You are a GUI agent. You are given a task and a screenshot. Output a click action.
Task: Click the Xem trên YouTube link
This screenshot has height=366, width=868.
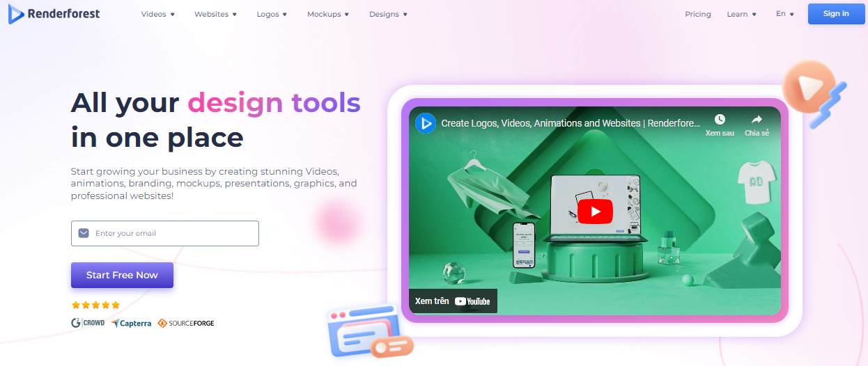[453, 301]
